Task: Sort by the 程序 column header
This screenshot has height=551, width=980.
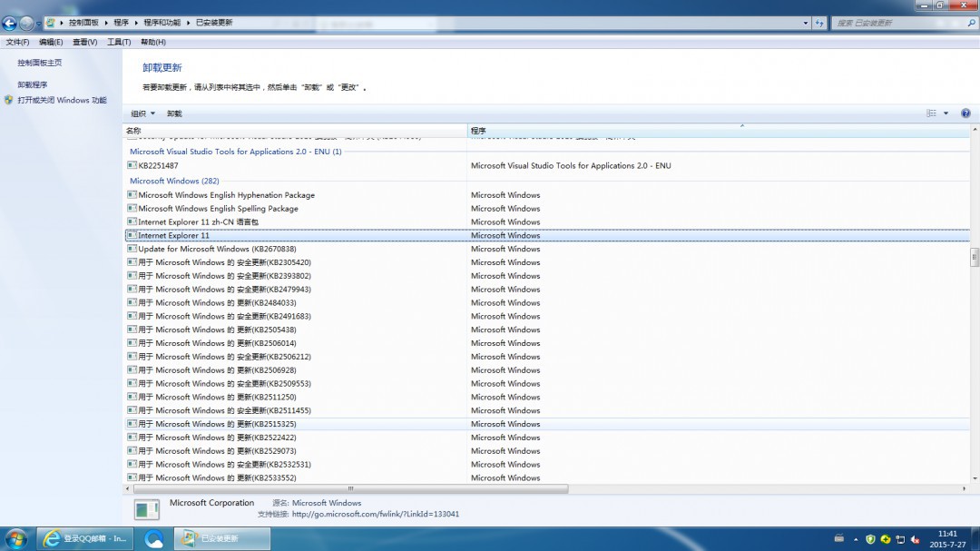Action: (x=718, y=131)
